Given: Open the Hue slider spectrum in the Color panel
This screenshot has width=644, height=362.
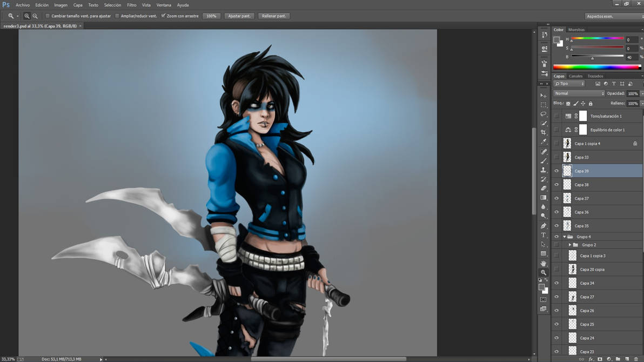Looking at the screenshot, I should point(597,39).
